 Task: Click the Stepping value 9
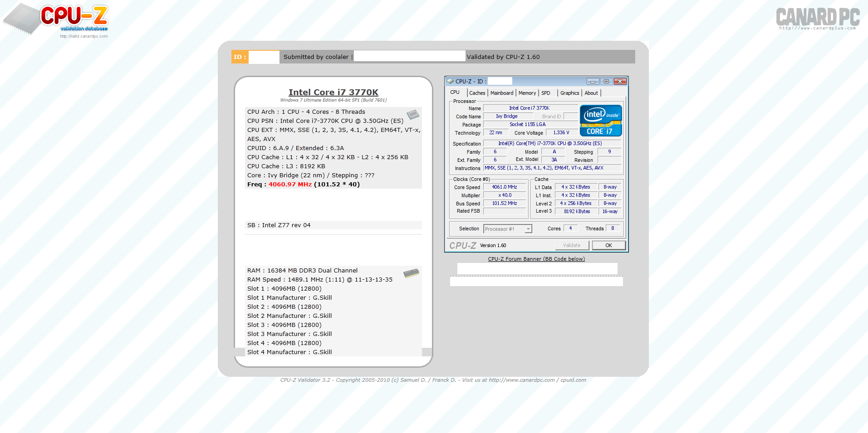click(x=609, y=152)
